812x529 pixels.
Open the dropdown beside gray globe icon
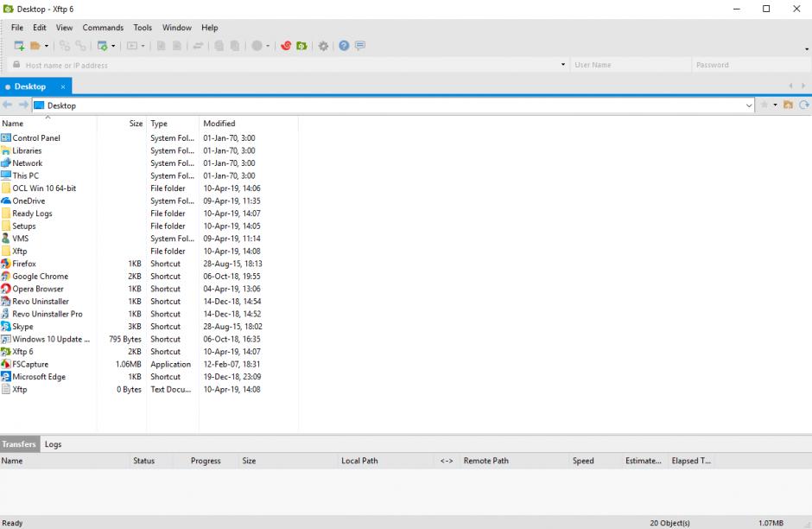pos(268,46)
